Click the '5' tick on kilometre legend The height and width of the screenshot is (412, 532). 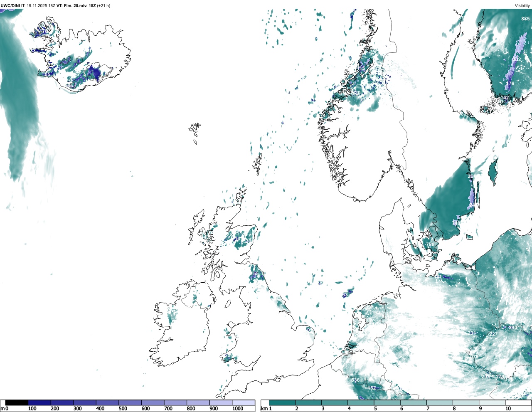(375, 409)
